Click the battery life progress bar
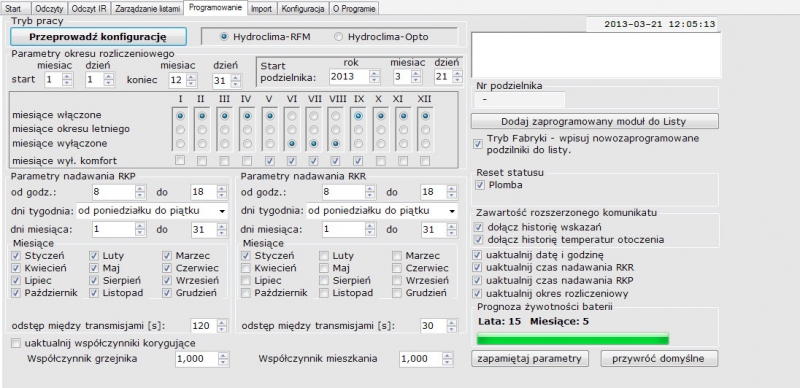Image resolution: width=800 pixels, height=388 pixels. click(x=572, y=339)
